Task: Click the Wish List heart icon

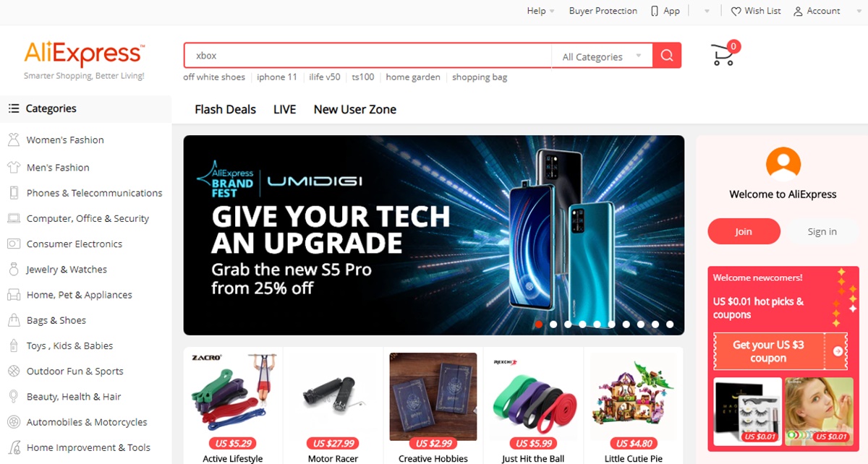Action: coord(736,12)
